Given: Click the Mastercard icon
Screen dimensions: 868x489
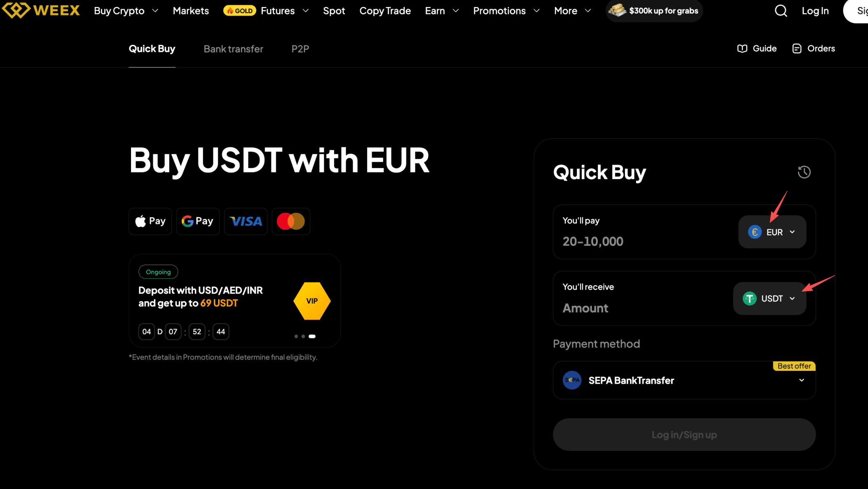Looking at the screenshot, I should pyautogui.click(x=291, y=221).
